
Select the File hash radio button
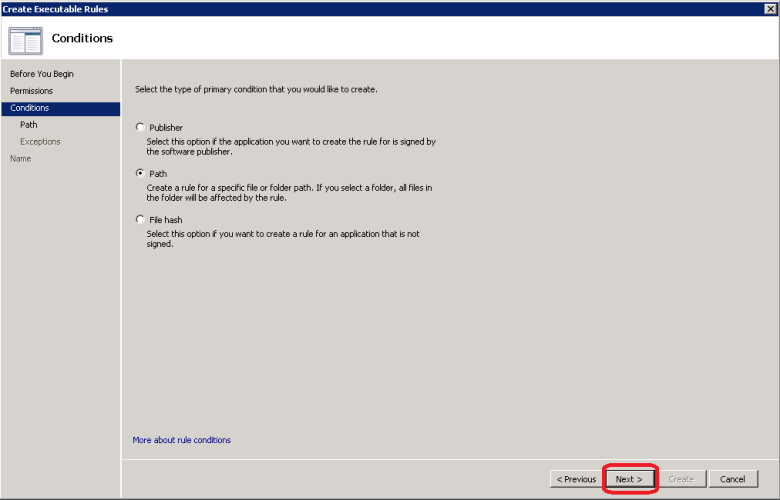tap(140, 219)
